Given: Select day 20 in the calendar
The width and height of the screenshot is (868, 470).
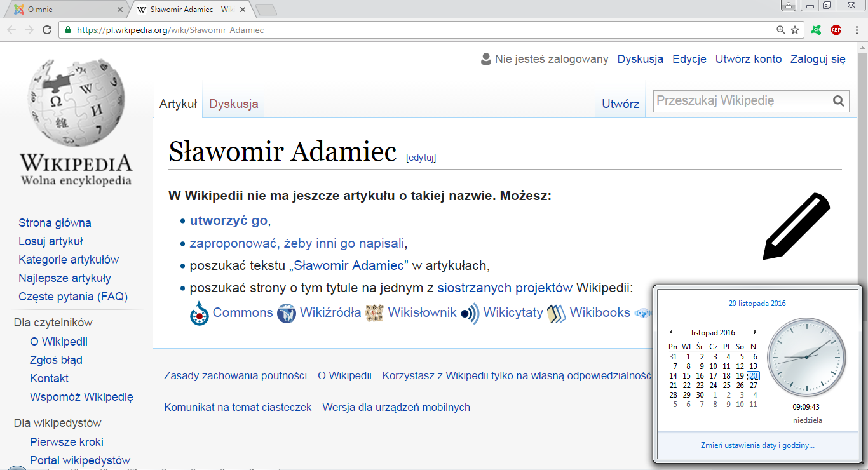Looking at the screenshot, I should pos(753,376).
